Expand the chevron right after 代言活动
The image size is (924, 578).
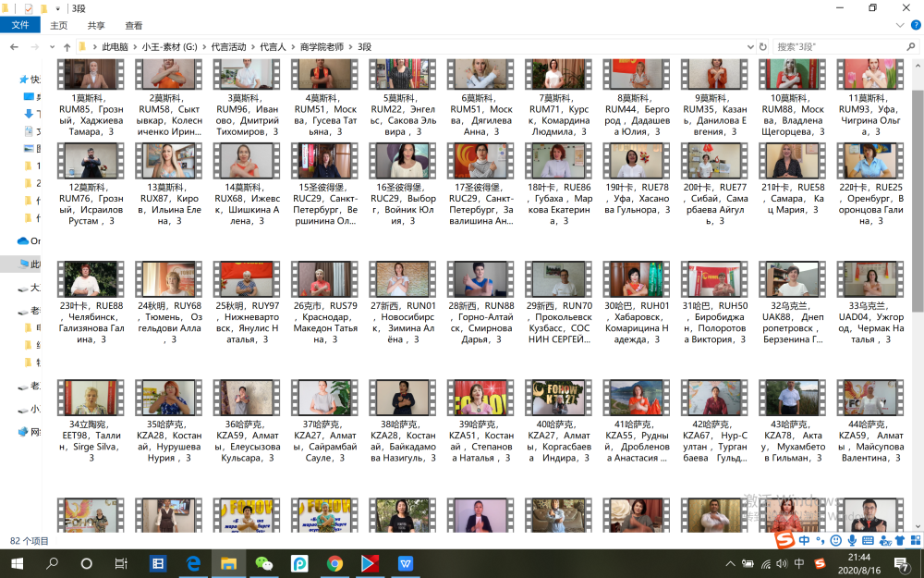click(x=253, y=46)
